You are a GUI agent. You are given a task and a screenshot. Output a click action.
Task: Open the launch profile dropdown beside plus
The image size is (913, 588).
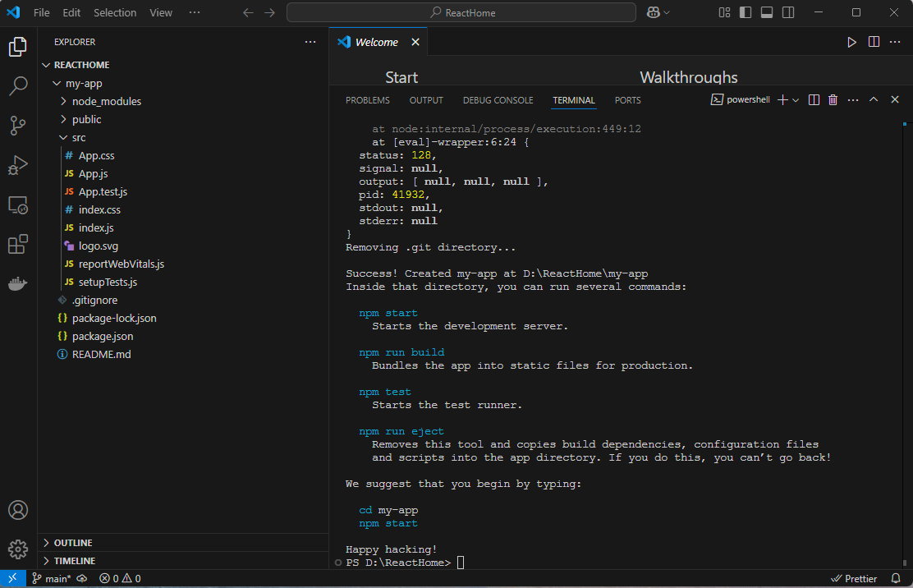[x=796, y=100]
